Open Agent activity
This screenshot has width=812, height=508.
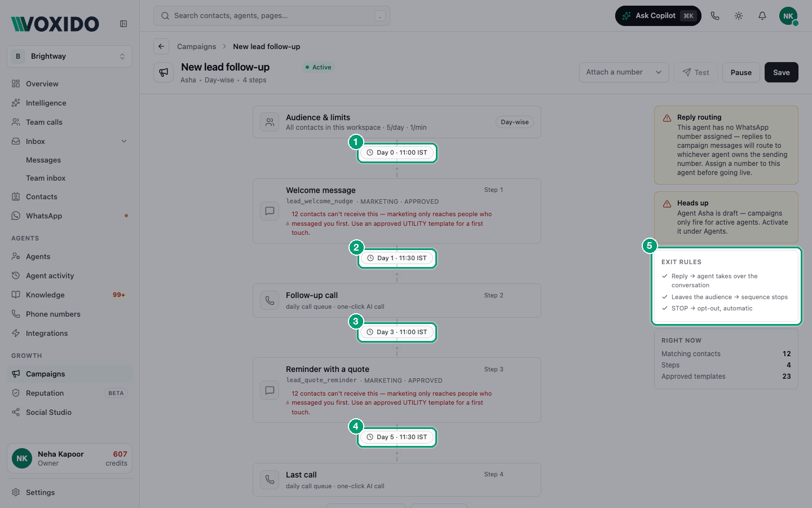tap(69, 275)
